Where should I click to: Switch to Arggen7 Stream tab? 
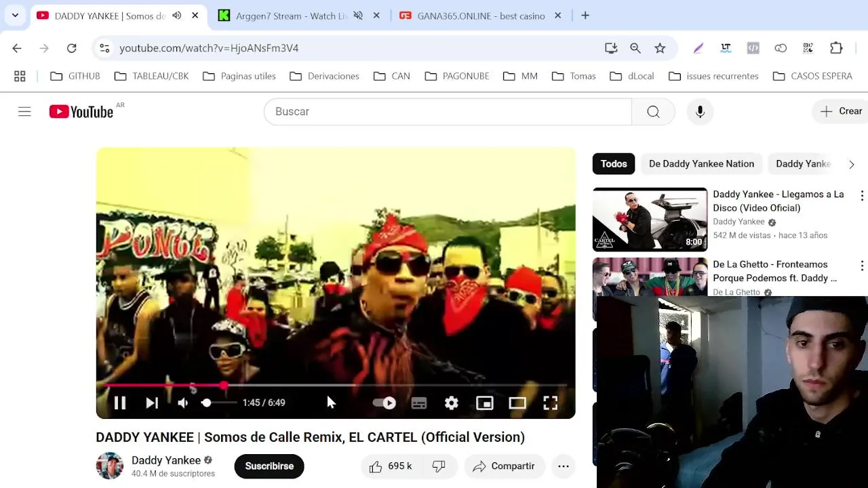pyautogui.click(x=292, y=16)
